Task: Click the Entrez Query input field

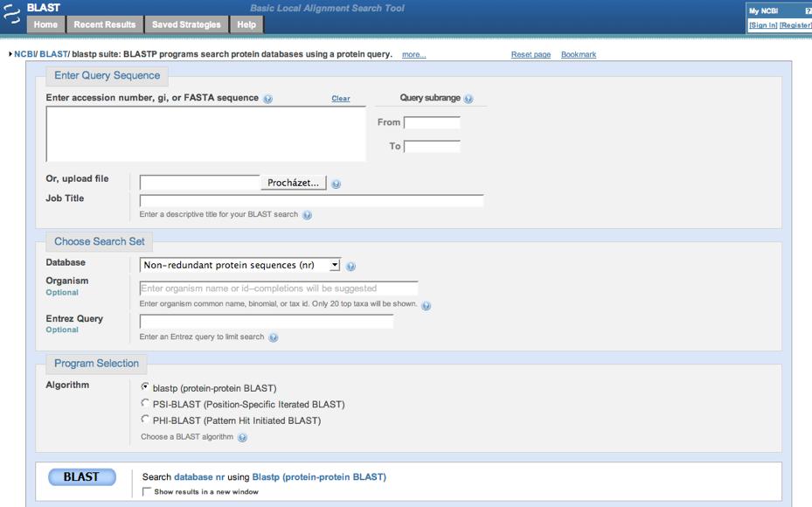Action: tap(267, 322)
